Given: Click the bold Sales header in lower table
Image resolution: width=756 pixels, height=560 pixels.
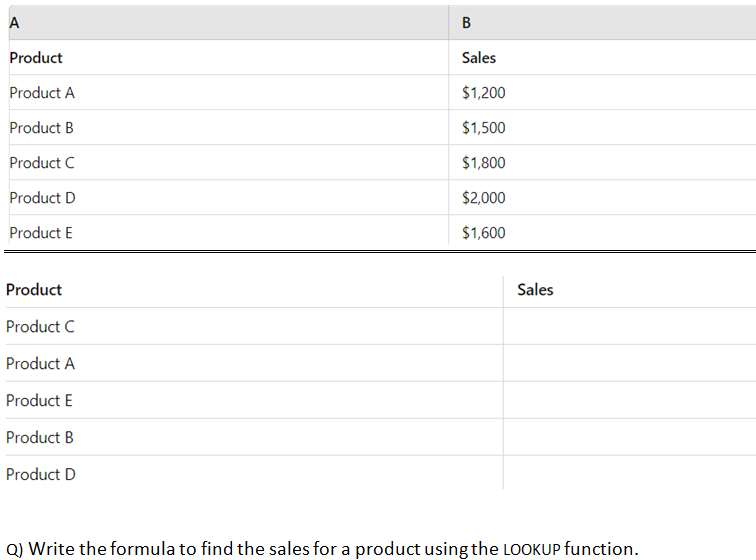Looking at the screenshot, I should [x=535, y=290].
